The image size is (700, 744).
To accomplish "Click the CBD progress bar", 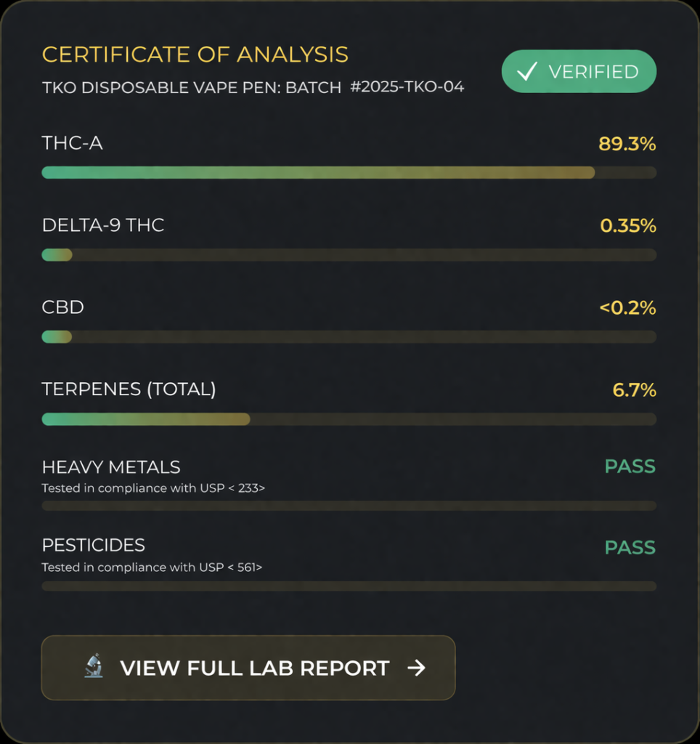I will [x=349, y=337].
